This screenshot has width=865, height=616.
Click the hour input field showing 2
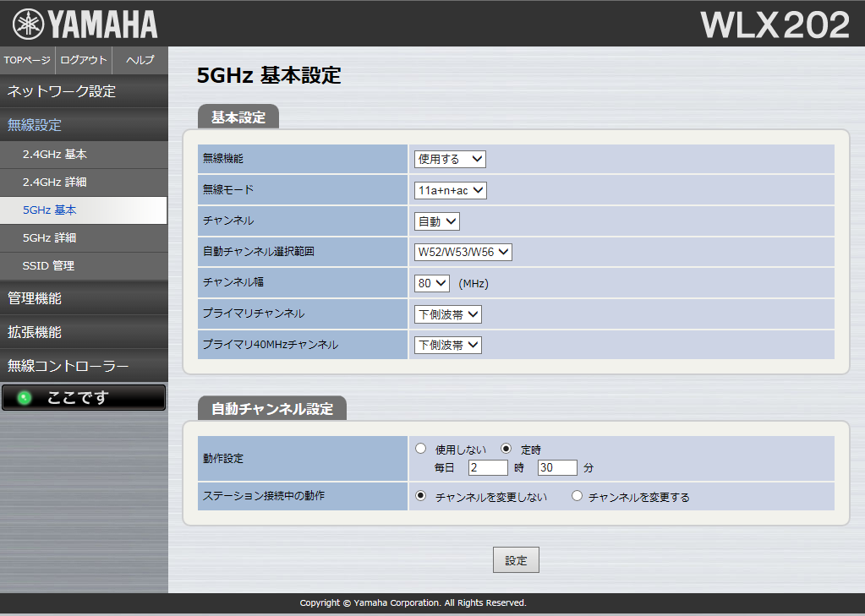click(x=487, y=467)
